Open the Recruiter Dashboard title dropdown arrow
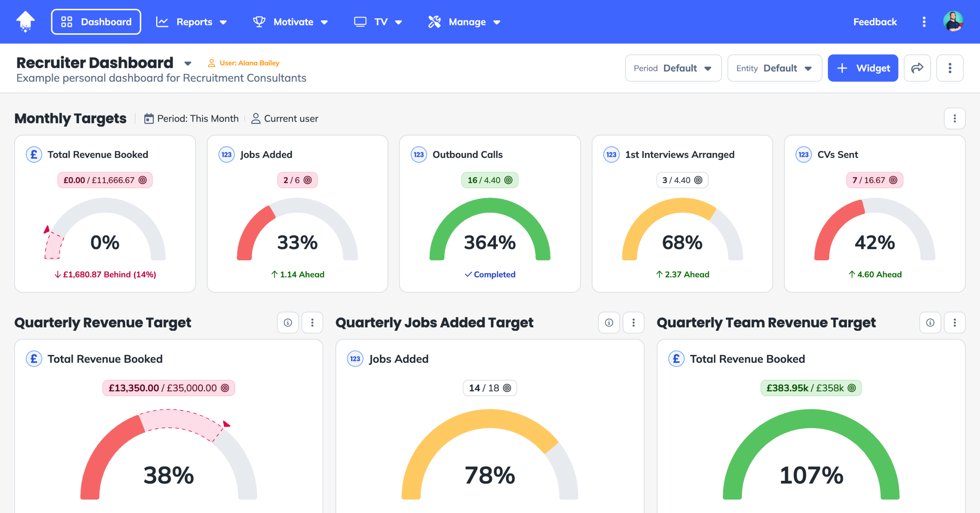980x513 pixels. tap(188, 64)
